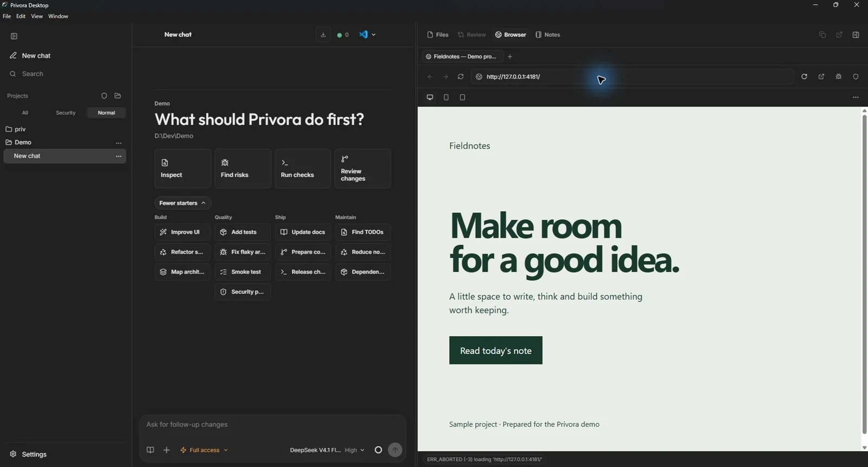Viewport: 868px width, 467px height.
Task: Click the download icon beside New chat title
Action: coord(323,35)
